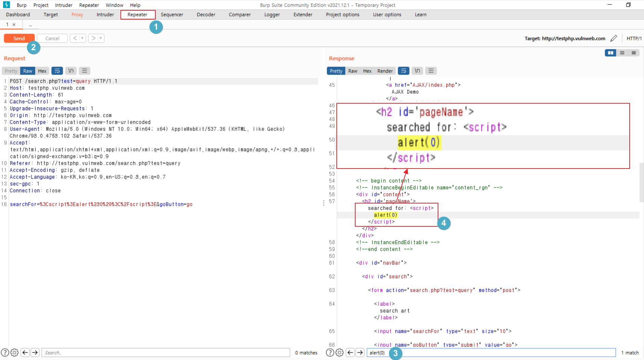Viewport: 644px width, 360px height.
Task: Go to Target tab
Action: pos(51,15)
